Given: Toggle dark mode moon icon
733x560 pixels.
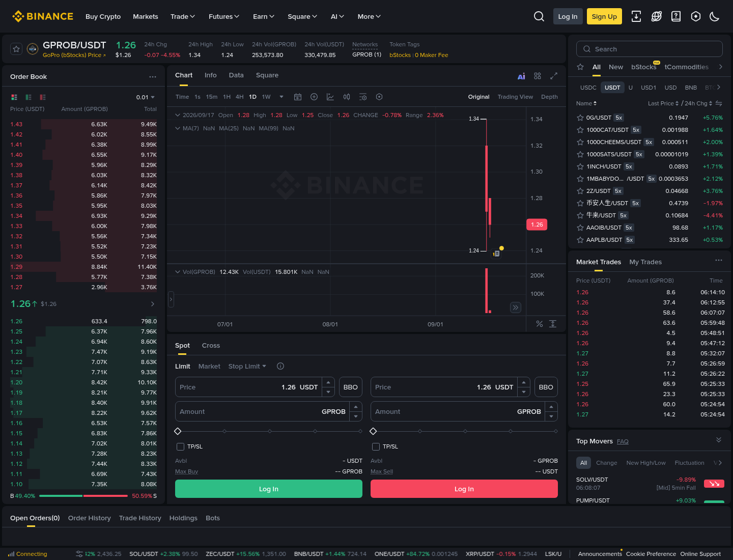Looking at the screenshot, I should pyautogui.click(x=715, y=16).
